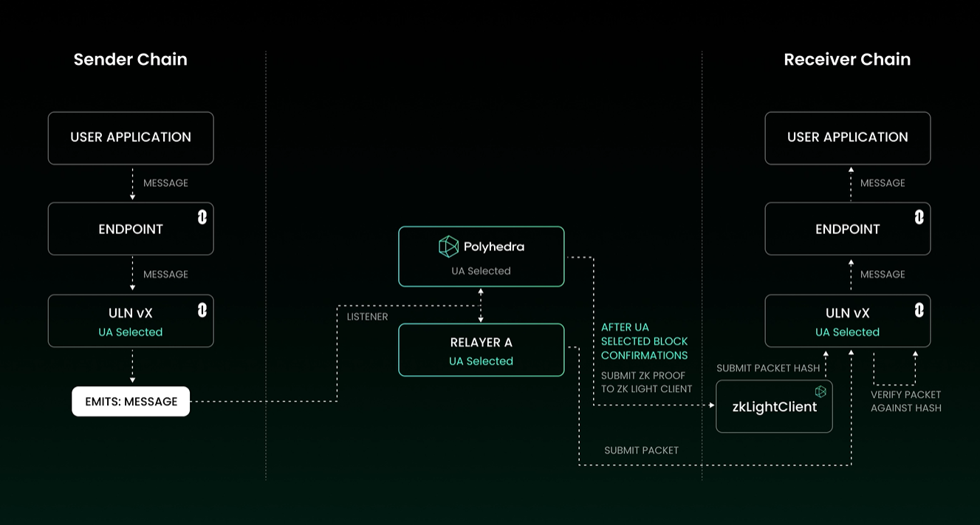
Task: Click the SUBMIT PACKET label
Action: [x=641, y=450]
